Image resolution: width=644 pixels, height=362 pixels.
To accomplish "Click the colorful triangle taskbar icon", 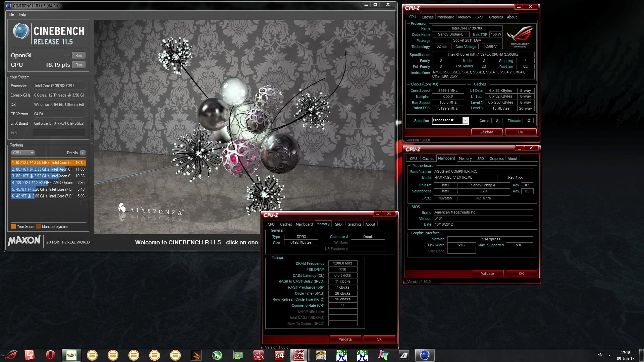I will point(383,355).
